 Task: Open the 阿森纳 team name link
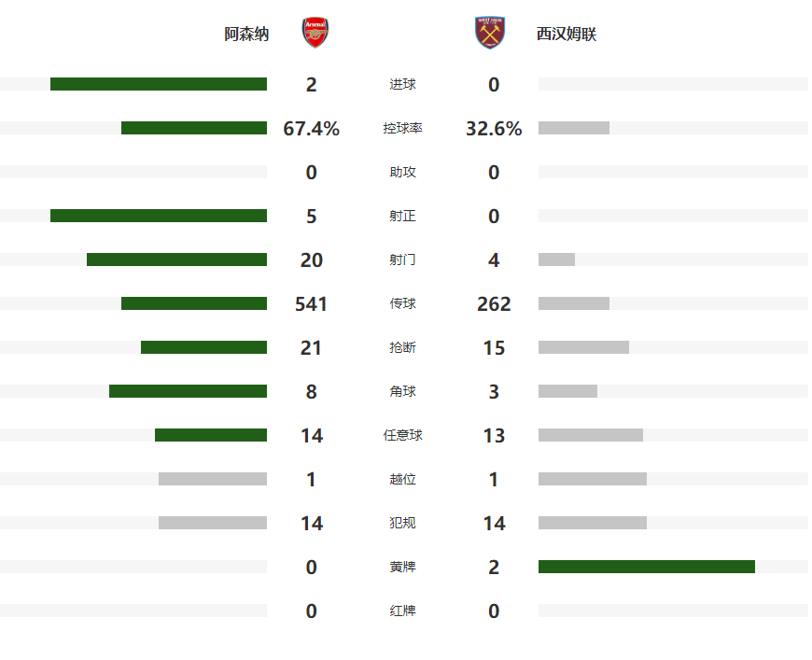pyautogui.click(x=246, y=35)
